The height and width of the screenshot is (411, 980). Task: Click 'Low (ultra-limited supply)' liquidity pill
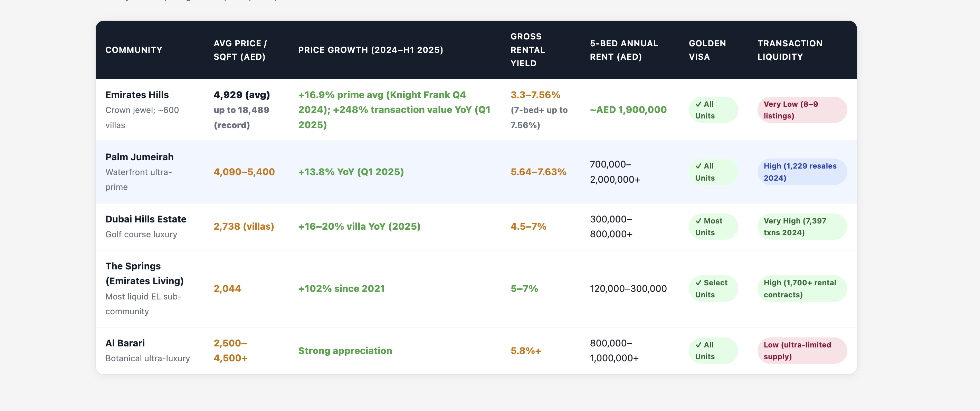pos(801,351)
